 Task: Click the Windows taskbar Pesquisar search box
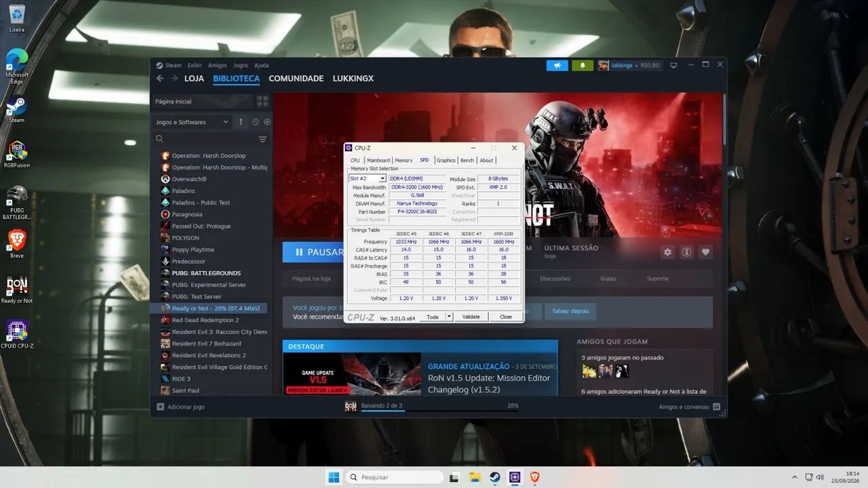[395, 477]
